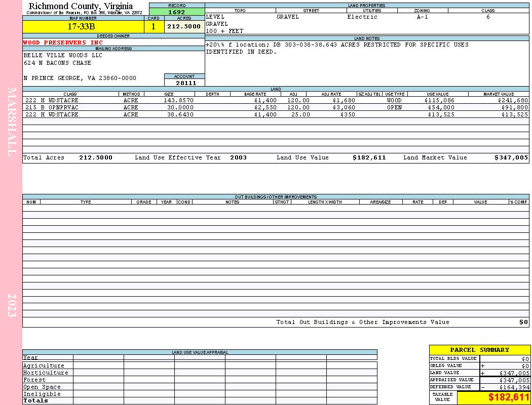Click the record number 1692
The height and width of the screenshot is (405, 532).
[177, 12]
